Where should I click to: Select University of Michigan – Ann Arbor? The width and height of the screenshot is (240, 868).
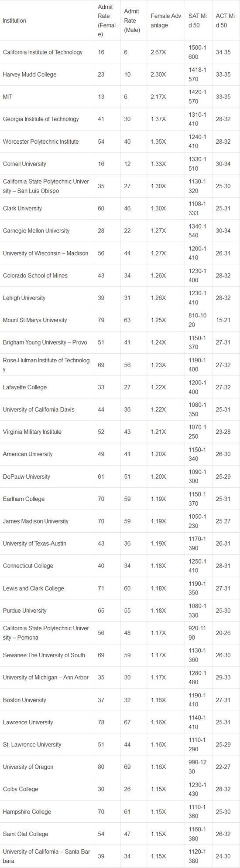click(46, 678)
